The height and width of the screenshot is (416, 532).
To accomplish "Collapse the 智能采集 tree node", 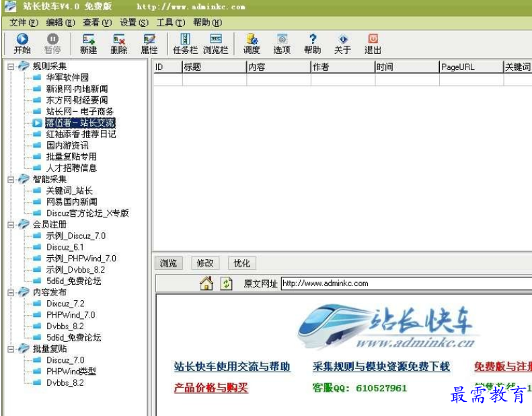I will (11, 180).
